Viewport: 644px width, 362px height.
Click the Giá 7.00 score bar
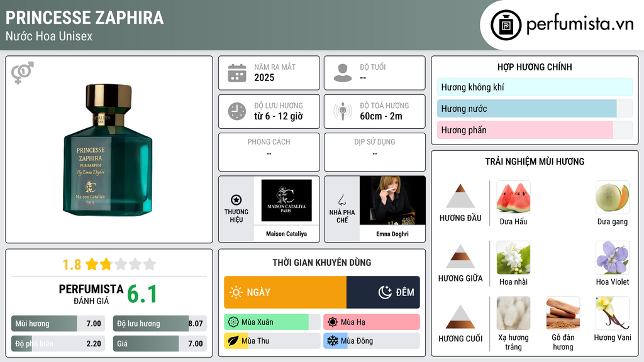[x=160, y=344]
